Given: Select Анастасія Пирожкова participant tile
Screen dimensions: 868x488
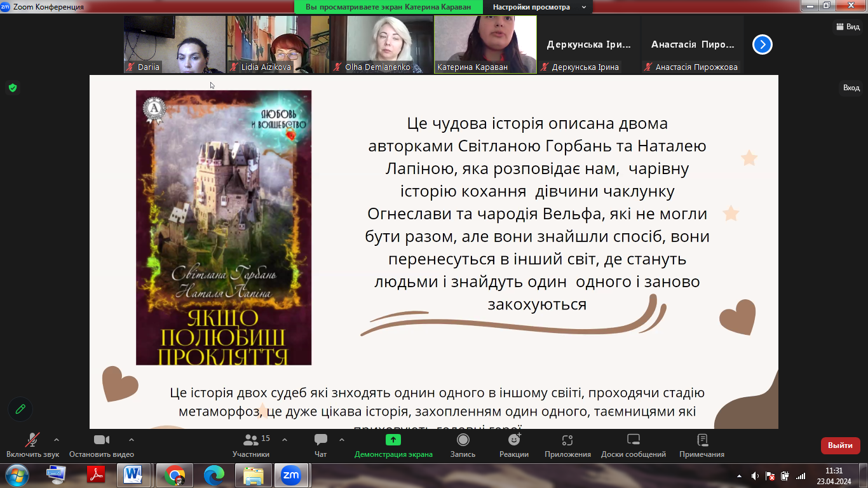Looking at the screenshot, I should point(693,44).
